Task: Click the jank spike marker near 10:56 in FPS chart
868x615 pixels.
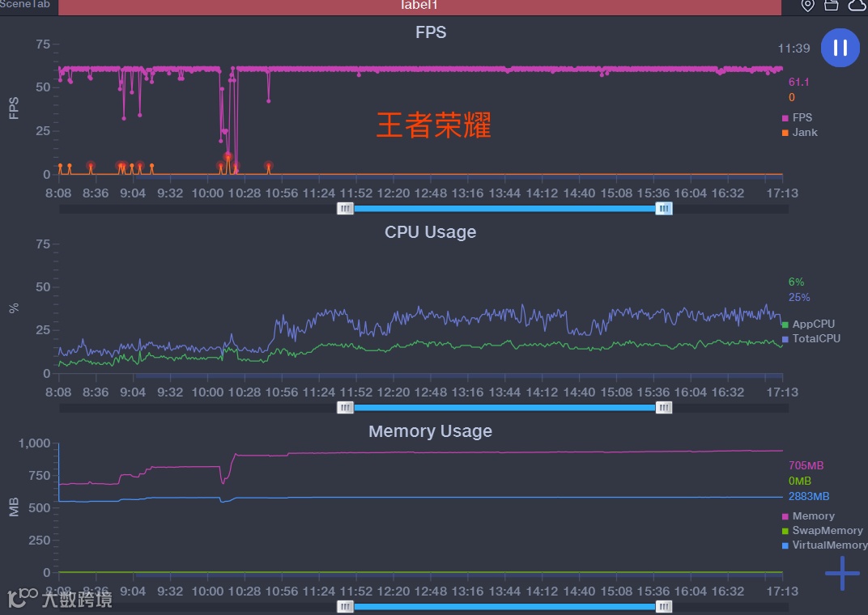Action: pos(269,166)
